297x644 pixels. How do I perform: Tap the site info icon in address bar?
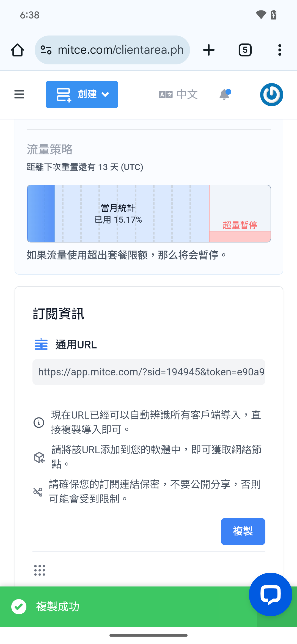coord(46,50)
